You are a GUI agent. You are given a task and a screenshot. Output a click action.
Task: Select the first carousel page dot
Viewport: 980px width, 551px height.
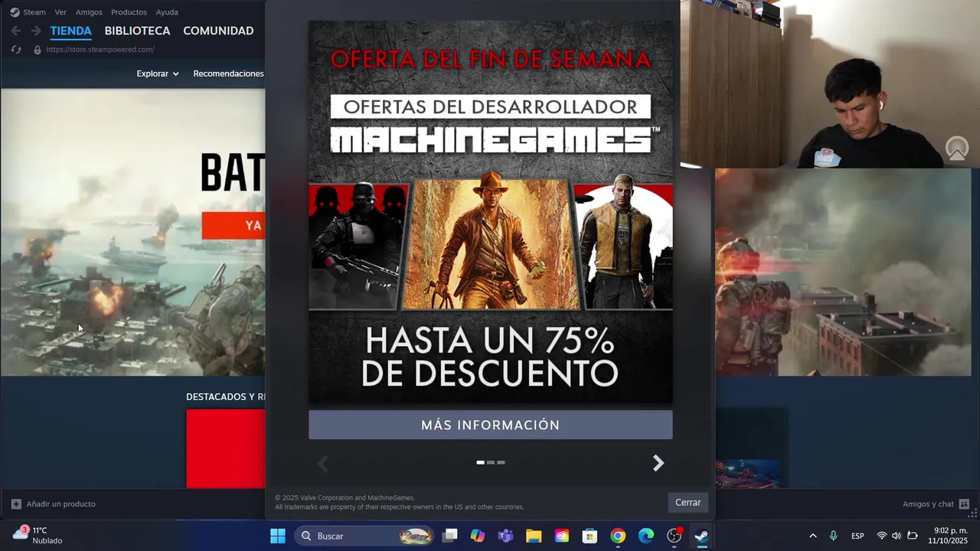tap(480, 462)
